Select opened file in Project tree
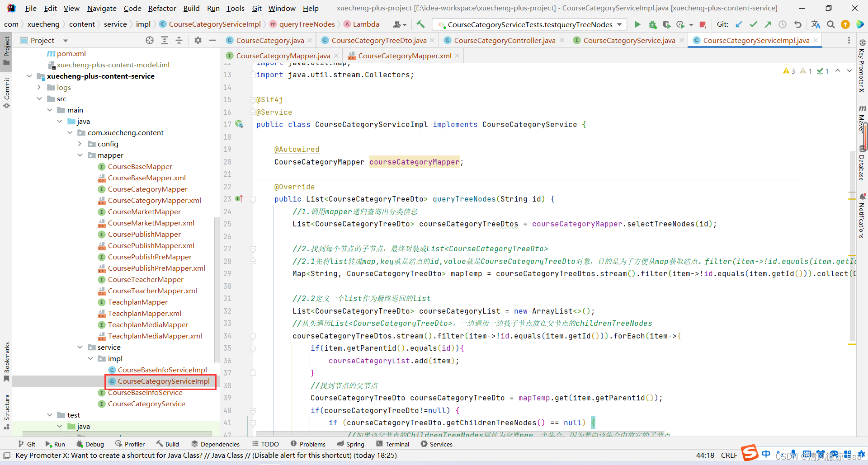This screenshot has height=465, width=868. click(x=150, y=40)
